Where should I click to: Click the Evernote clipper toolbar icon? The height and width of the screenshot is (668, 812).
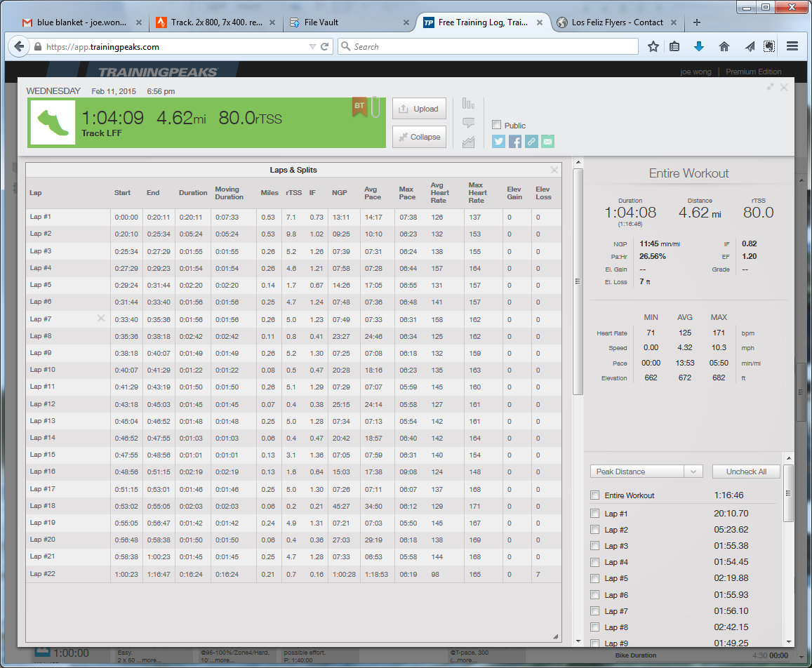click(769, 46)
